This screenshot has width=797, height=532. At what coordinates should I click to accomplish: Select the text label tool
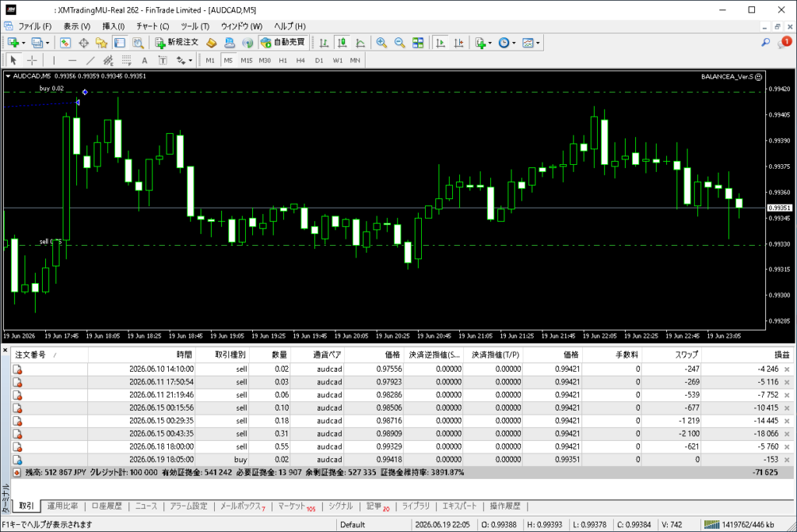click(163, 61)
